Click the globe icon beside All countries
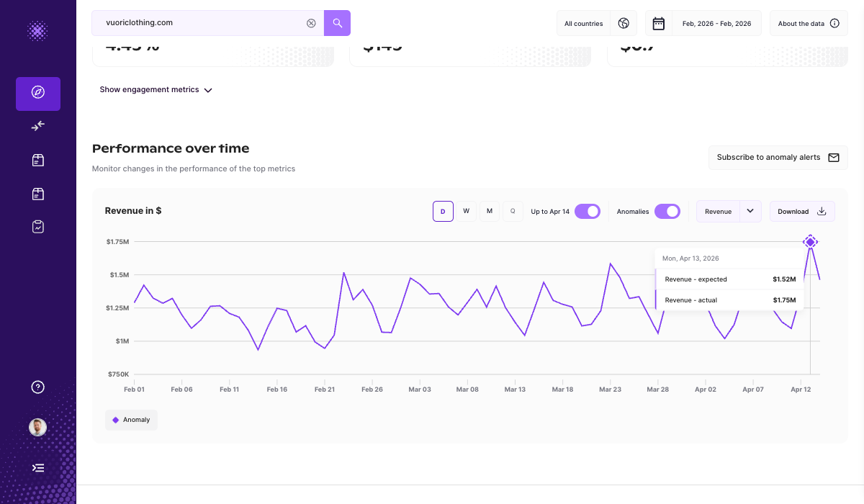864x504 pixels. (624, 22)
